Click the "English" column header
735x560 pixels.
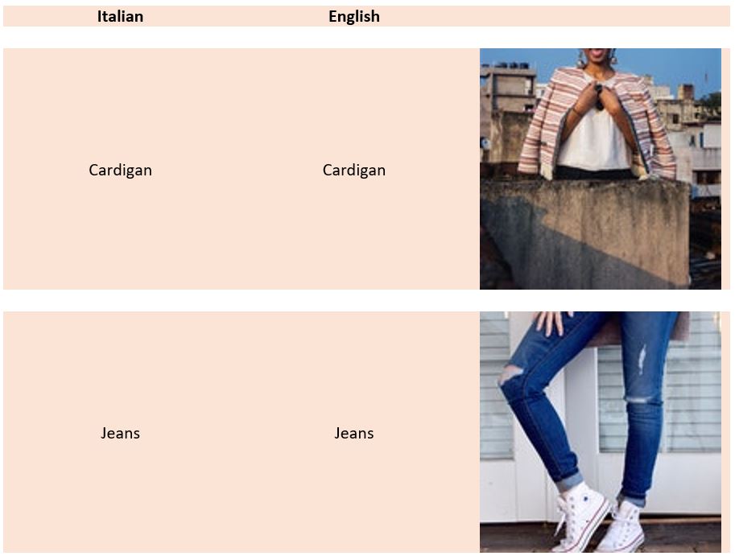[354, 16]
